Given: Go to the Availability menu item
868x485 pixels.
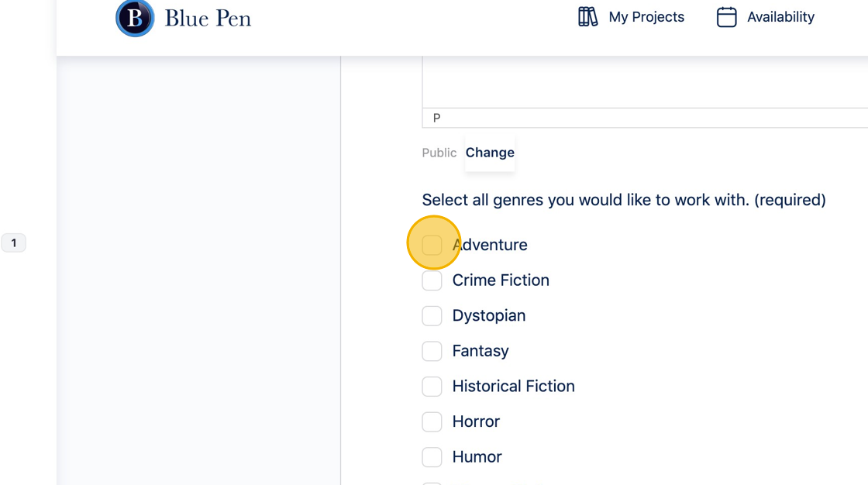Looking at the screenshot, I should point(780,17).
